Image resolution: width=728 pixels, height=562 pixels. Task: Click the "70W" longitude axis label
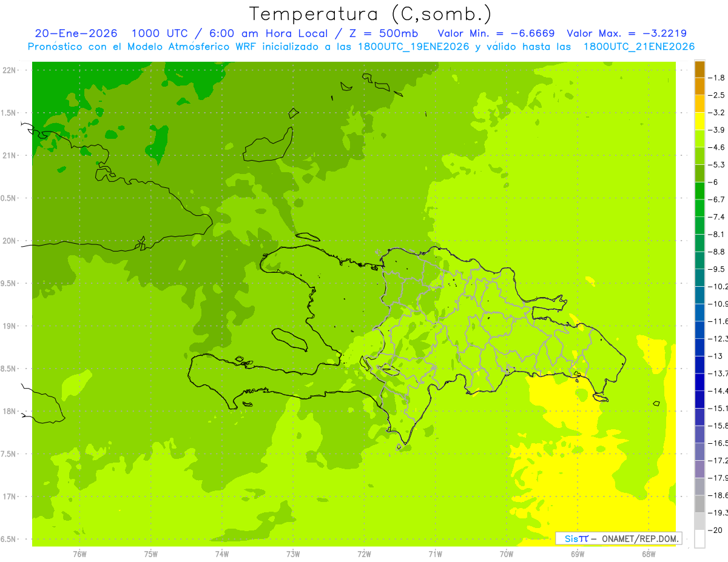[507, 554]
